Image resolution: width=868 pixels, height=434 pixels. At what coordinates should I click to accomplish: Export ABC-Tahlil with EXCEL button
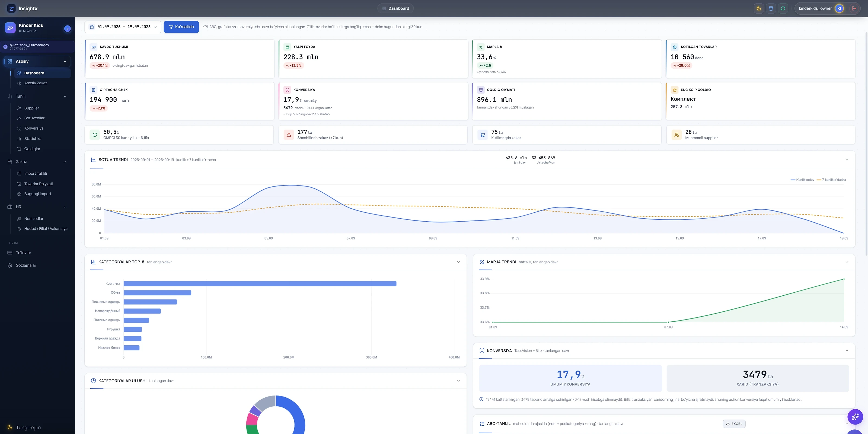734,424
